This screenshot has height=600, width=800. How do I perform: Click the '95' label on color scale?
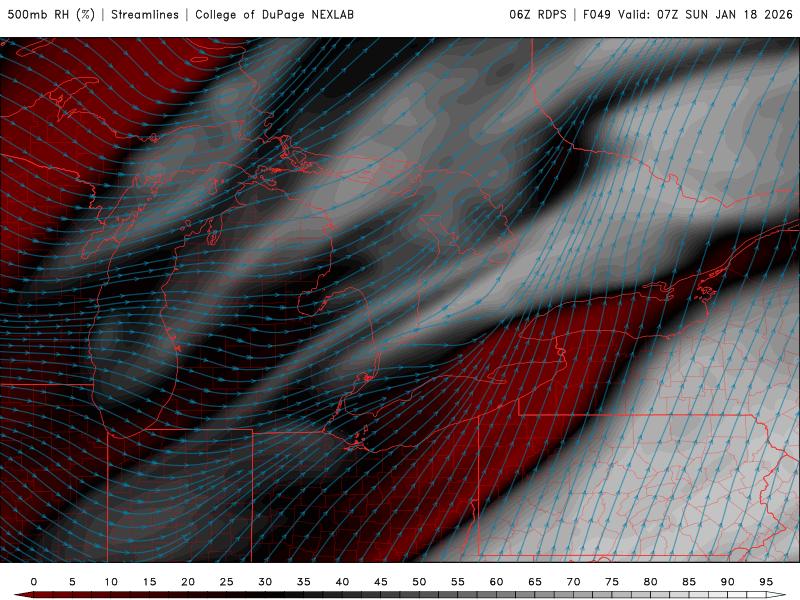click(x=766, y=582)
